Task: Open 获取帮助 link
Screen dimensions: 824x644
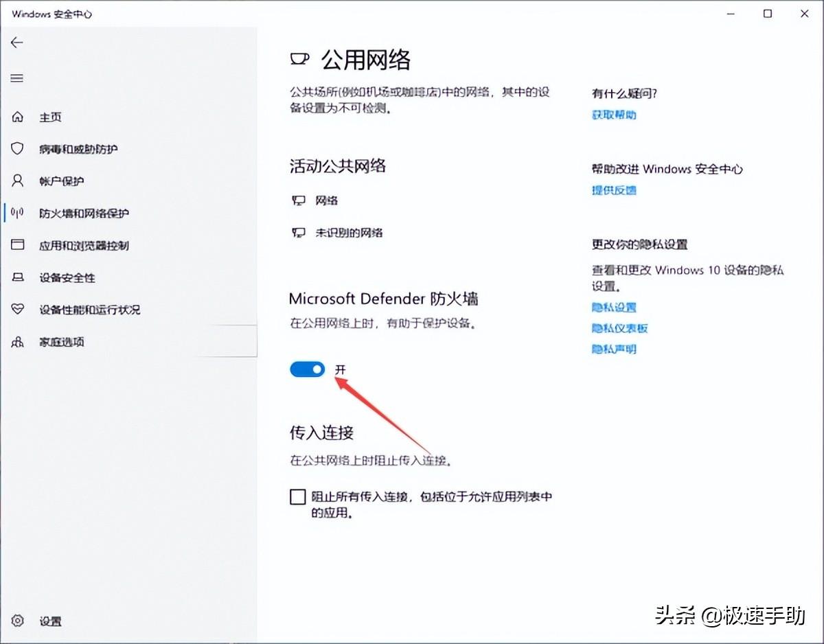Action: (613, 115)
